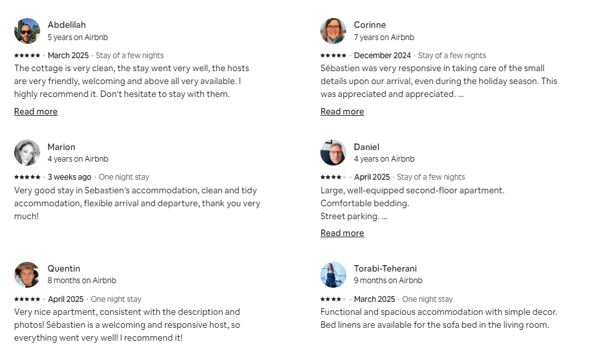Open Quentin's profile picture
The width and height of the screenshot is (589, 364).
tap(27, 275)
